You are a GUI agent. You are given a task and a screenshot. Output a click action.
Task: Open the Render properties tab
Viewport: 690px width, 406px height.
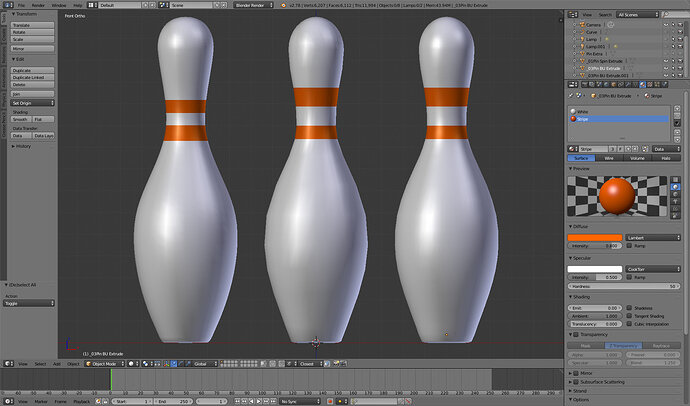584,84
